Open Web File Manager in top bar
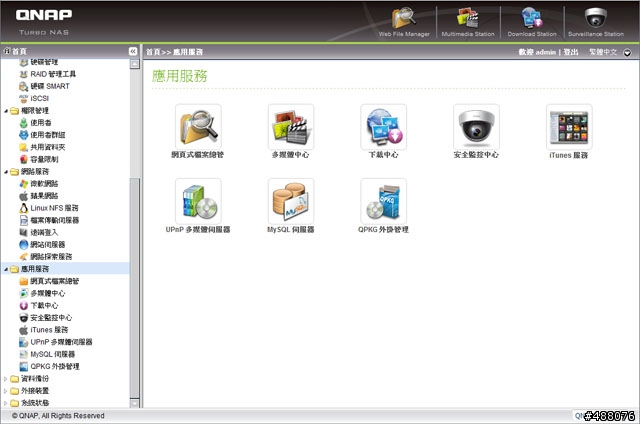Image resolution: width=640 pixels, height=424 pixels. tap(404, 22)
